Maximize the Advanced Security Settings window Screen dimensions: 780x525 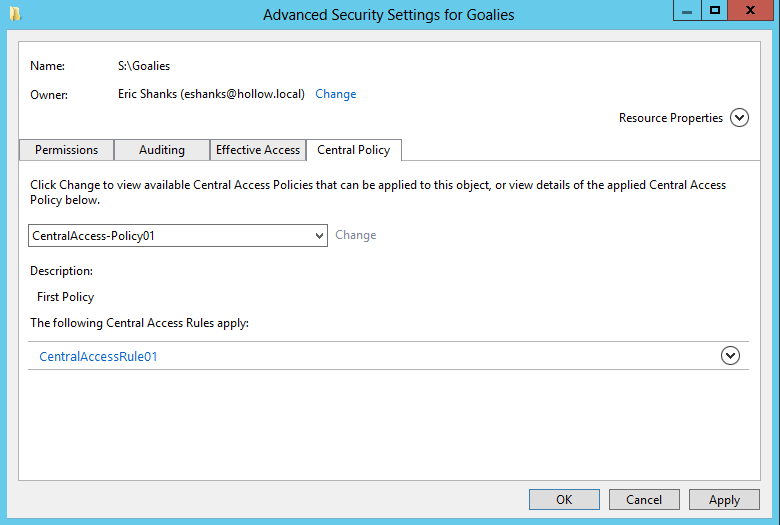(x=715, y=10)
